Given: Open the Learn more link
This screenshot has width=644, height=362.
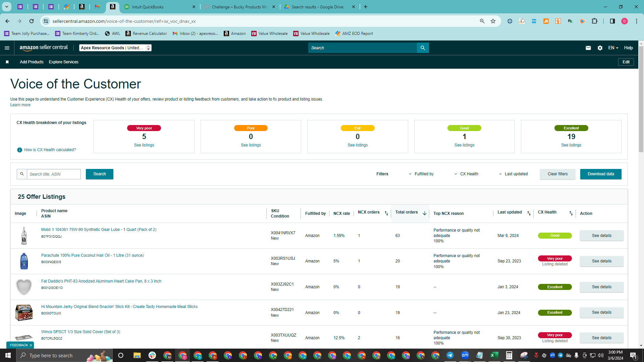Looking at the screenshot, I should pos(20,105).
